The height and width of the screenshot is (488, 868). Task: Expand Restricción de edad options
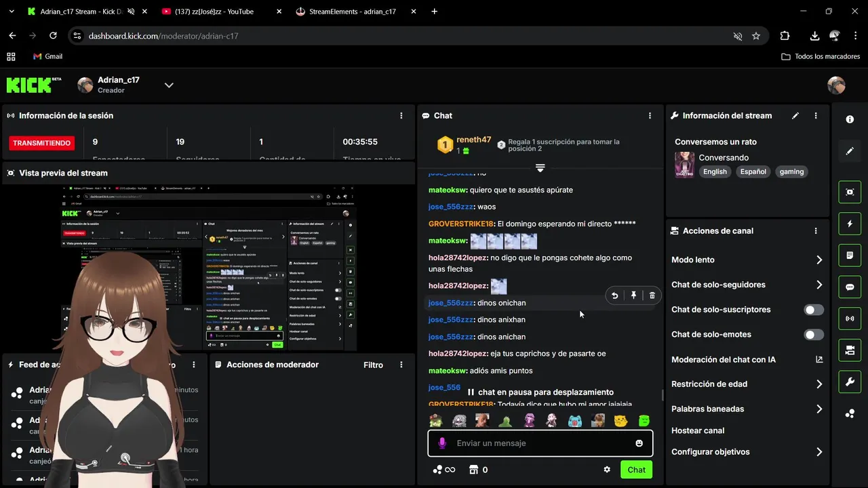click(819, 384)
